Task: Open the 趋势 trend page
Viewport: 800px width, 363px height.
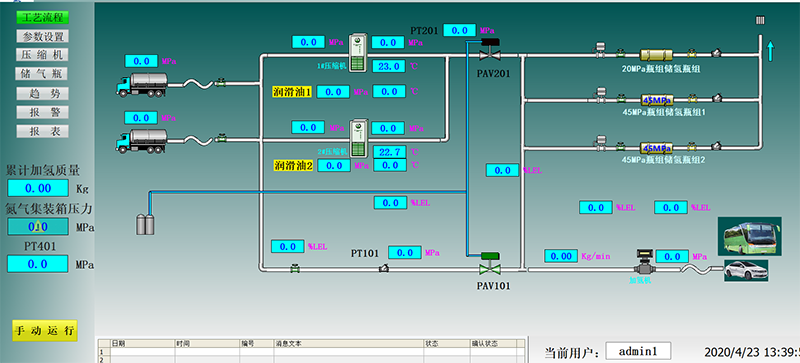Action: point(42,93)
